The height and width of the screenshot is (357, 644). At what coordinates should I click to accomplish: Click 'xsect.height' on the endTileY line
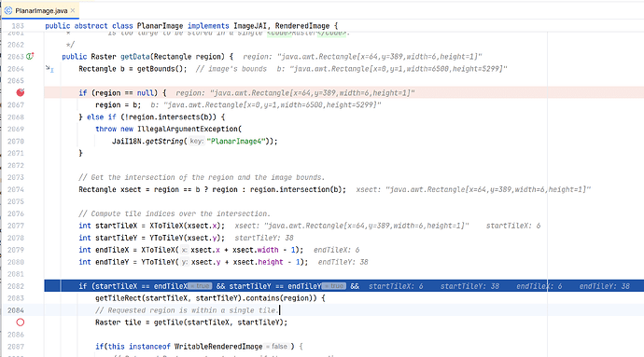click(x=258, y=262)
